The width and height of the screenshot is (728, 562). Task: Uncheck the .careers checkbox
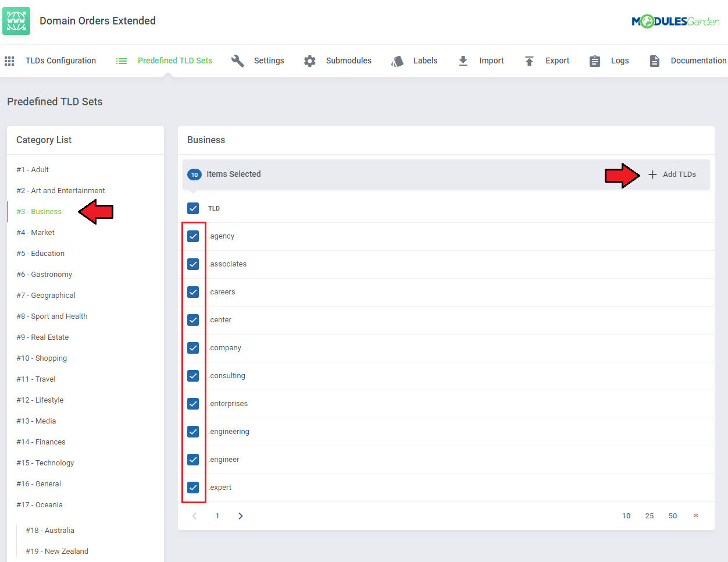tap(193, 292)
